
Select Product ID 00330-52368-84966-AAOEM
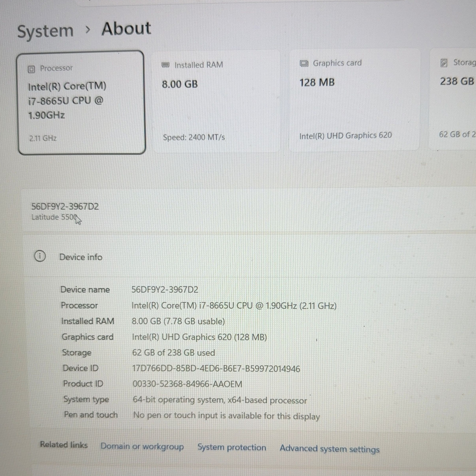tap(187, 384)
